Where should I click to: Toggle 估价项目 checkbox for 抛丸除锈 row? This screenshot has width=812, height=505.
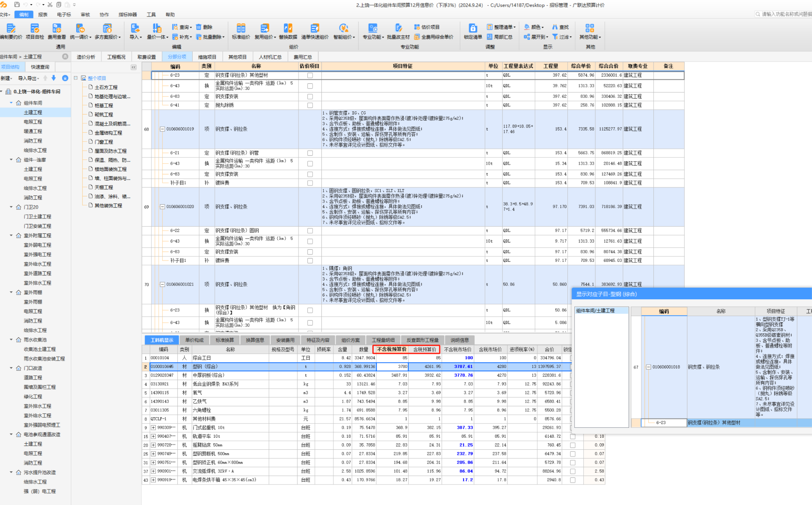point(310,105)
